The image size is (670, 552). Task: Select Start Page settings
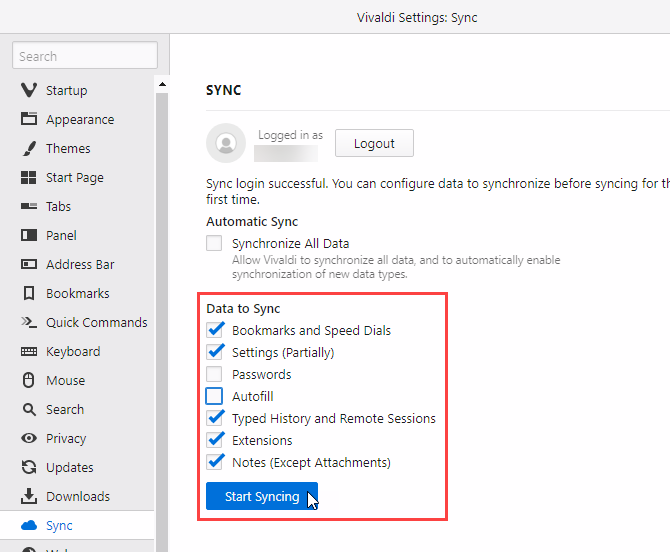pos(77,177)
